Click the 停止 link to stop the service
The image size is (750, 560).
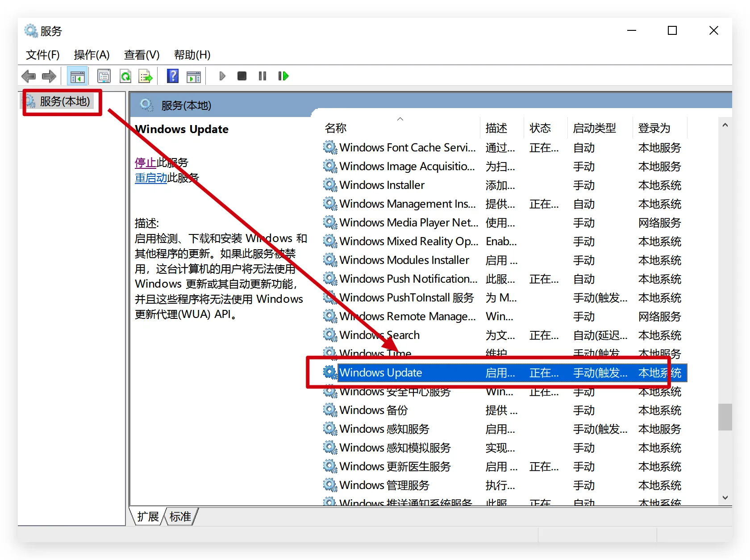pyautogui.click(x=146, y=163)
